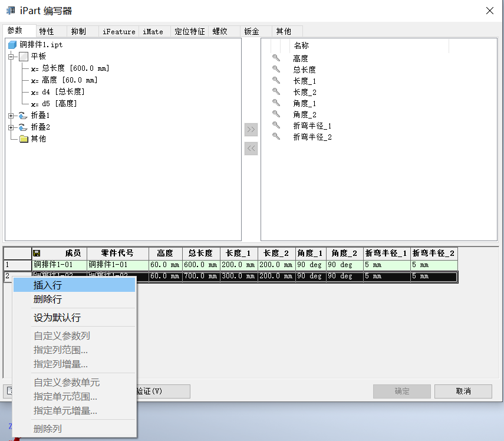Click the 名称 column header
Image resolution: width=504 pixels, height=441 pixels.
(369, 45)
